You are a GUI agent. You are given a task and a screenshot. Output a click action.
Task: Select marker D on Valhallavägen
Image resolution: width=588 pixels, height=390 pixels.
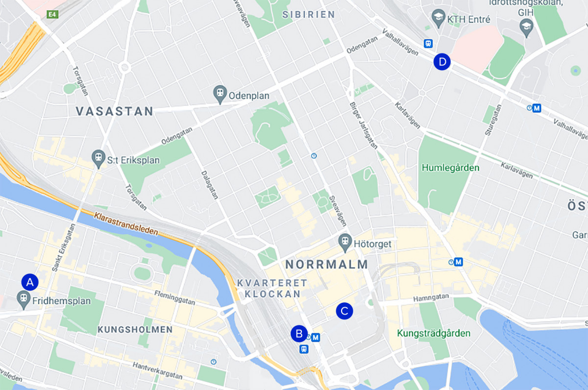[x=442, y=62]
